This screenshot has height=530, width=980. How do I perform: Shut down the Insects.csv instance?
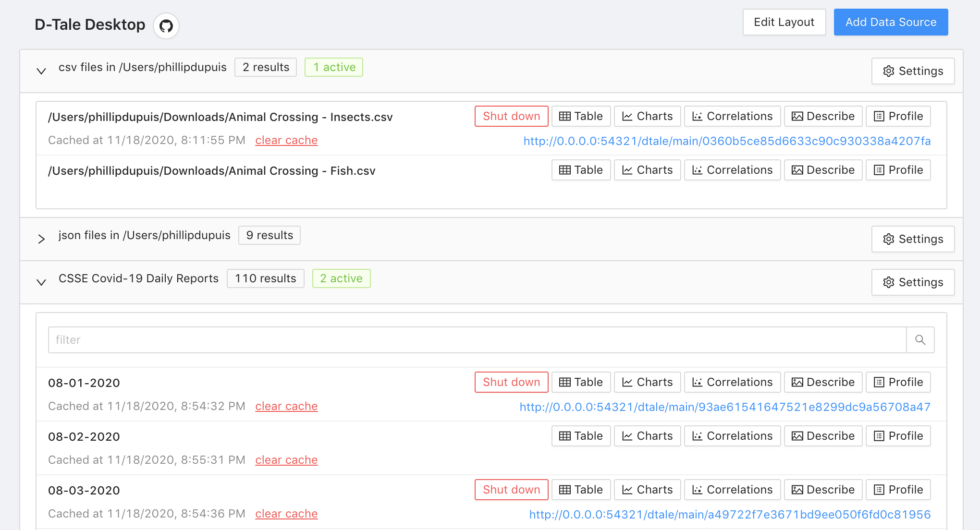[511, 116]
